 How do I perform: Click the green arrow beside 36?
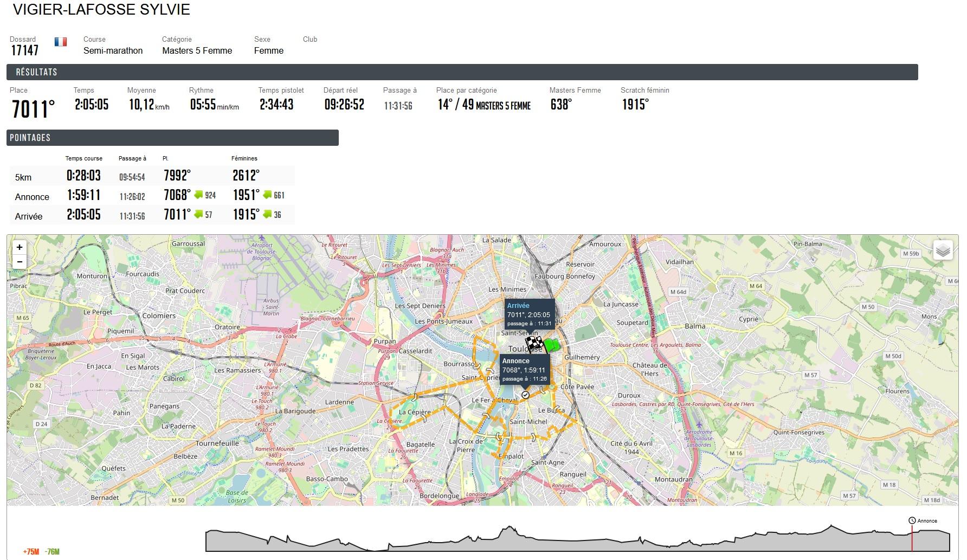click(267, 214)
